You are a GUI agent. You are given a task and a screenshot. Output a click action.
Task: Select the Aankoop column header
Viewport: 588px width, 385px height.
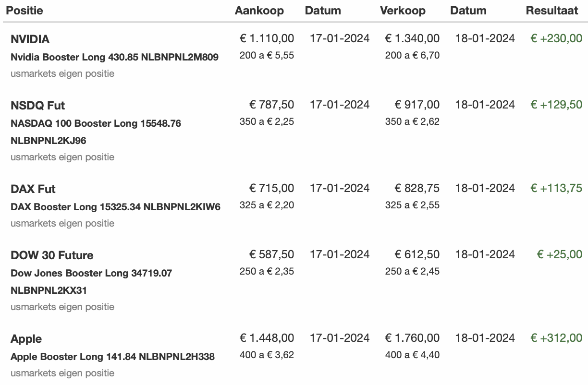tap(259, 10)
